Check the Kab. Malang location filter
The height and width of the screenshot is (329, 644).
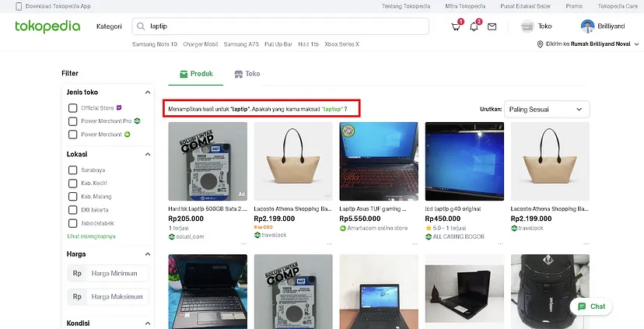tap(72, 196)
